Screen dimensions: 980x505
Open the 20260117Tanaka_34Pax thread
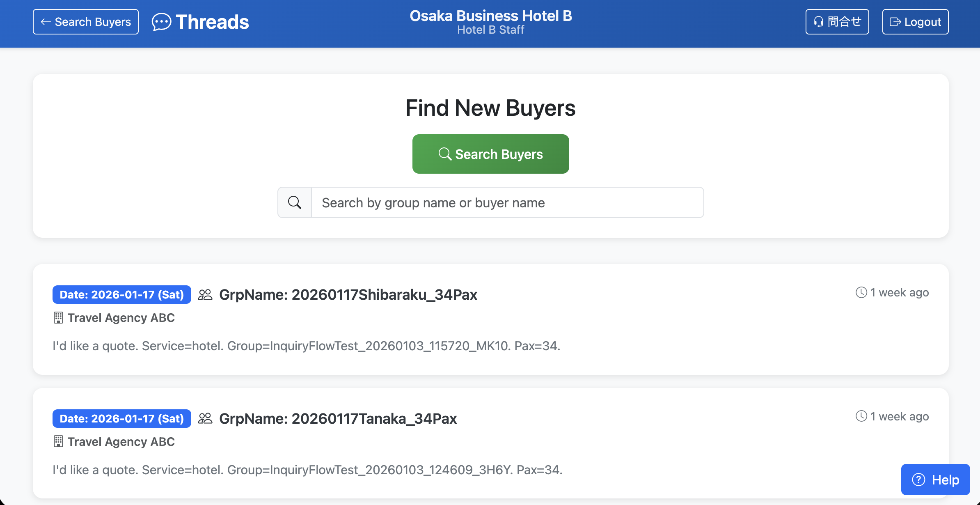click(338, 419)
